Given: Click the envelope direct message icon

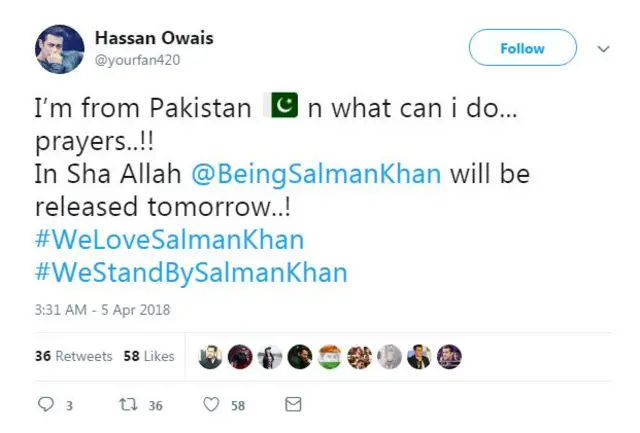Looking at the screenshot, I should click(x=293, y=404).
